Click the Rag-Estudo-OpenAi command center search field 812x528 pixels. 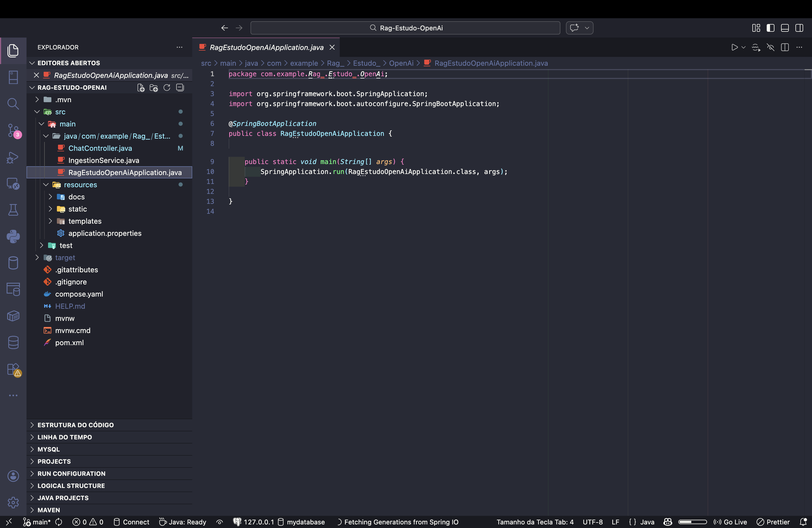(405, 28)
